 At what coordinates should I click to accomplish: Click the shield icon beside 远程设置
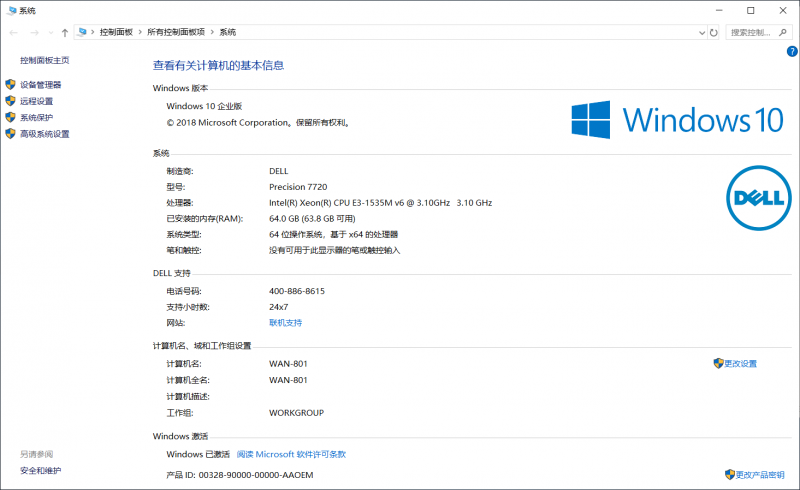click(x=10, y=101)
